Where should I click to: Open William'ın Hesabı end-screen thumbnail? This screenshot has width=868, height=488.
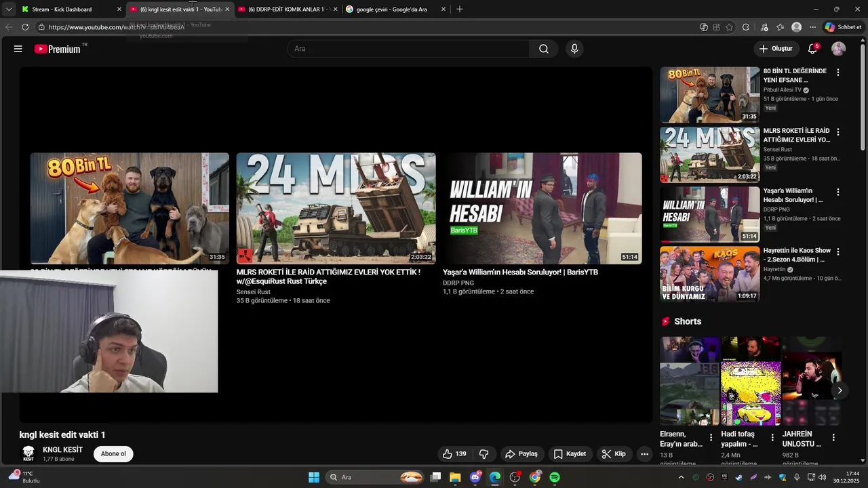542,208
